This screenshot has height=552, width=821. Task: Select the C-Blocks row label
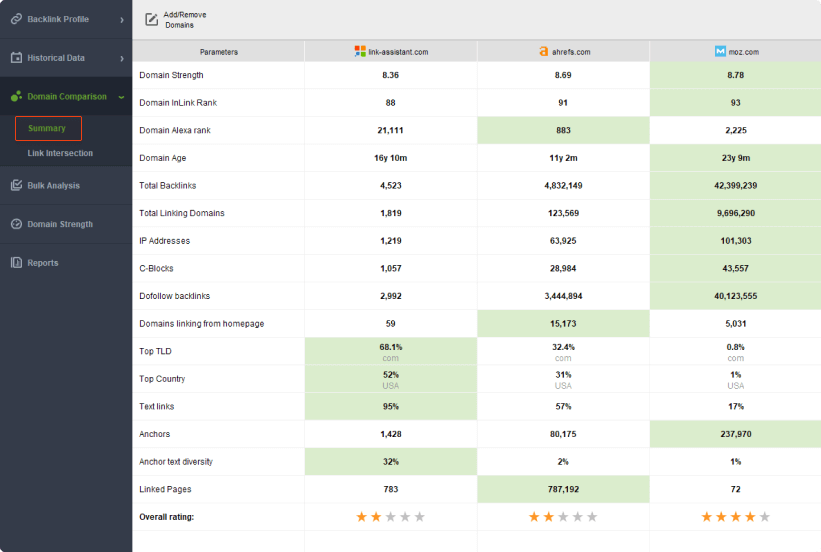156,268
